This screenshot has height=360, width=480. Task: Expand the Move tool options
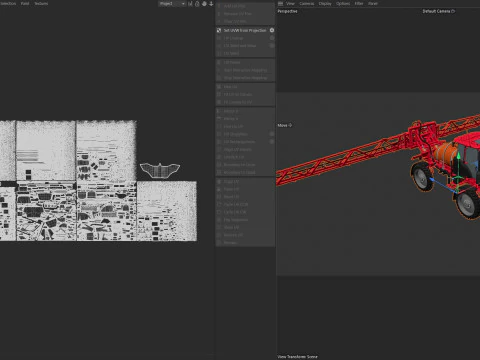[290, 125]
